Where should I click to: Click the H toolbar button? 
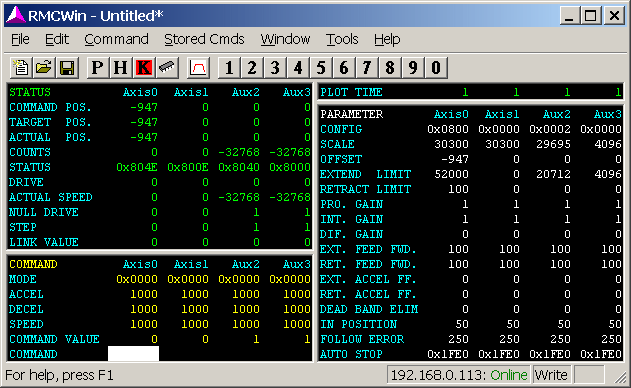[x=120, y=67]
